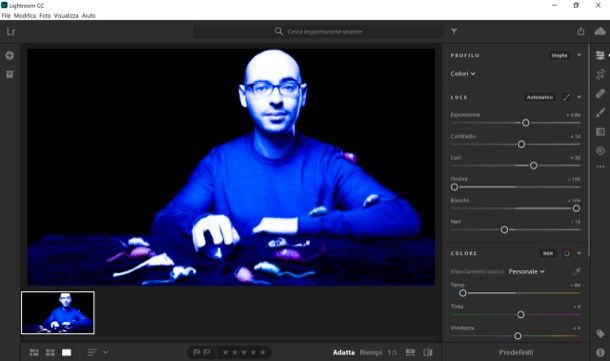Flag photo as rejected
This screenshot has height=361, width=610.
coord(207,352)
